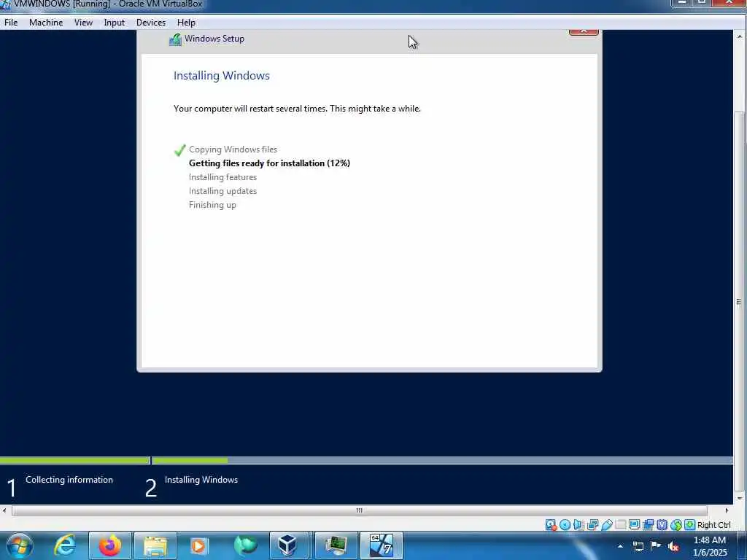This screenshot has width=747, height=560.
Task: Click the 'Installing Windows' heading
Action: click(222, 76)
